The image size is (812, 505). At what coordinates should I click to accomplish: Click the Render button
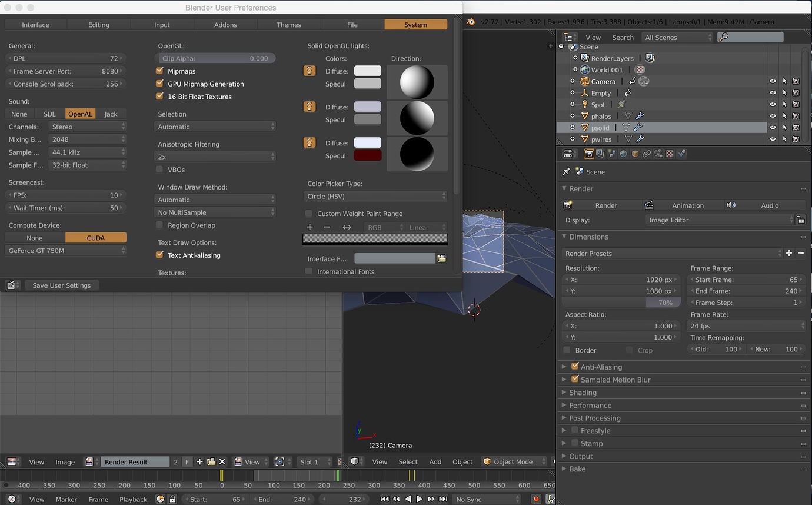601,205
